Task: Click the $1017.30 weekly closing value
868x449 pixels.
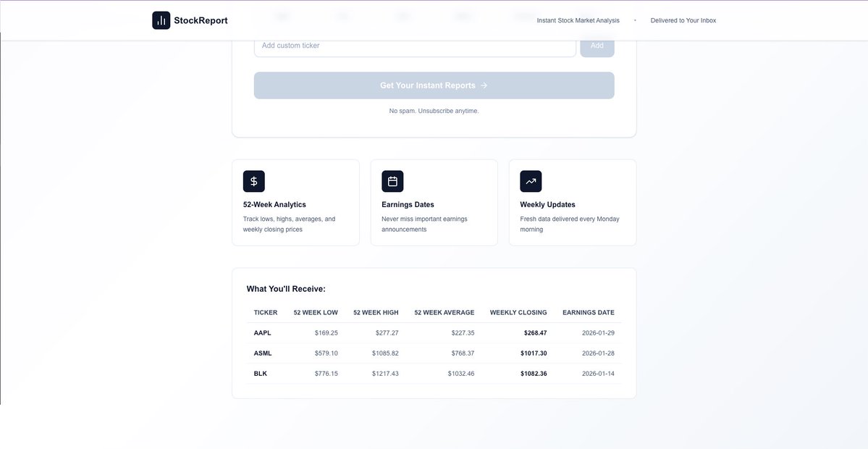Action: pyautogui.click(x=534, y=353)
